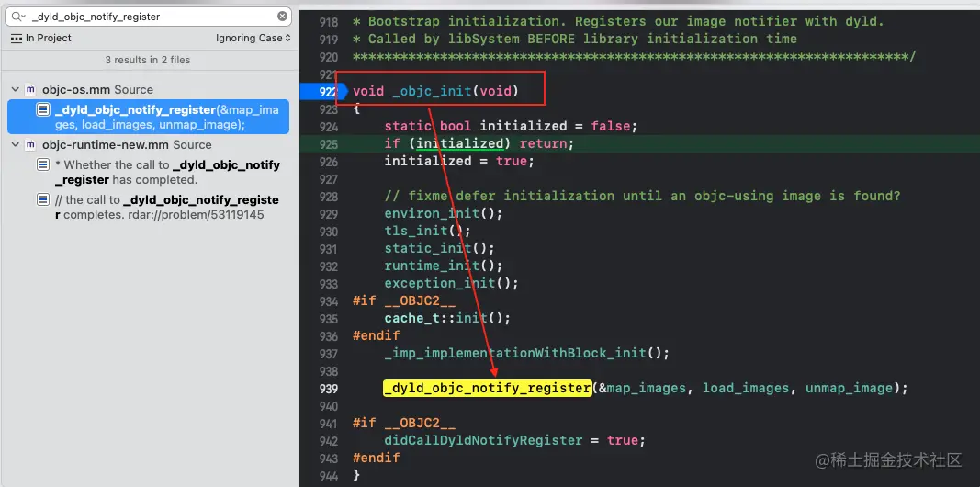Click the selected result's document icon
This screenshot has width=980, height=487.
pos(42,110)
